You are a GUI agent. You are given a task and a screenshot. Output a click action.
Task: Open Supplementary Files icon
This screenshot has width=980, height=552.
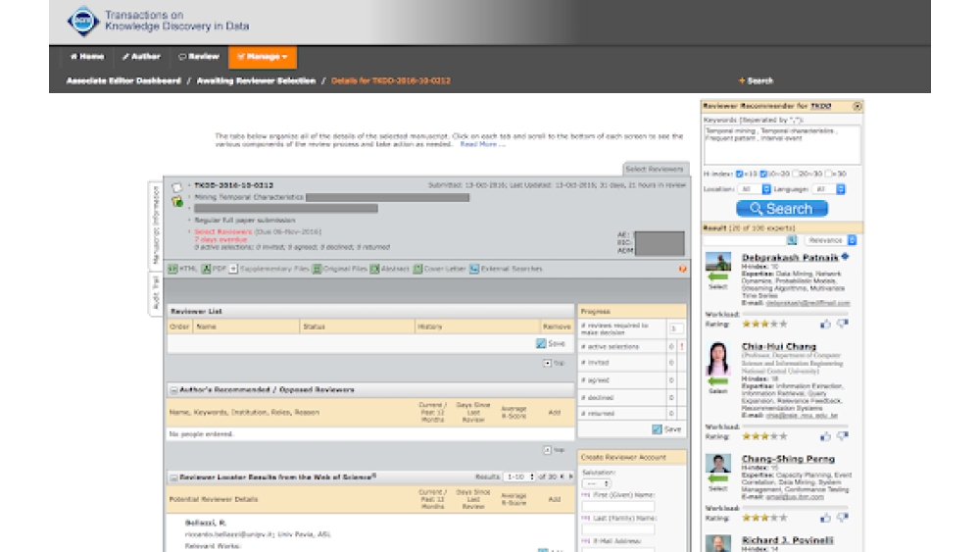(233, 269)
